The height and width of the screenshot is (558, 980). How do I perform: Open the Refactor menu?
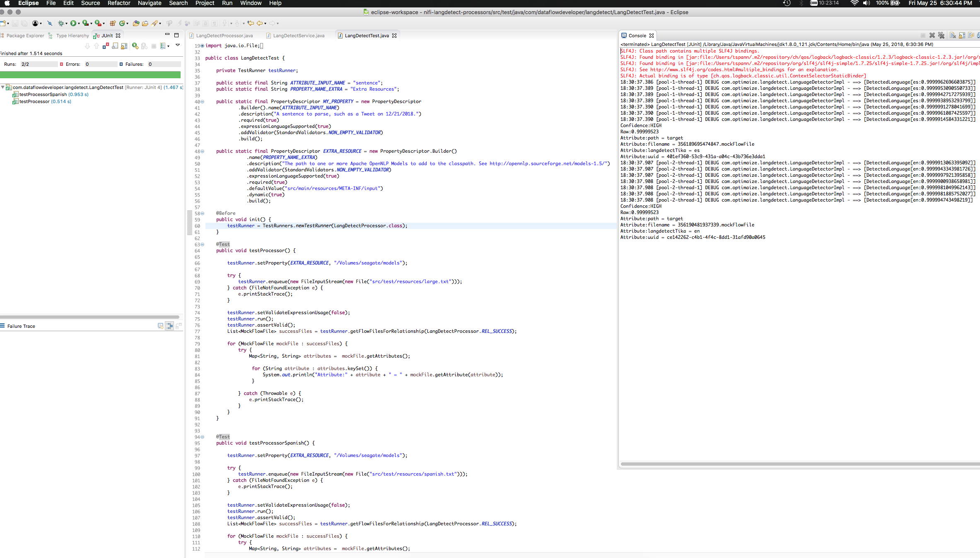(x=119, y=3)
